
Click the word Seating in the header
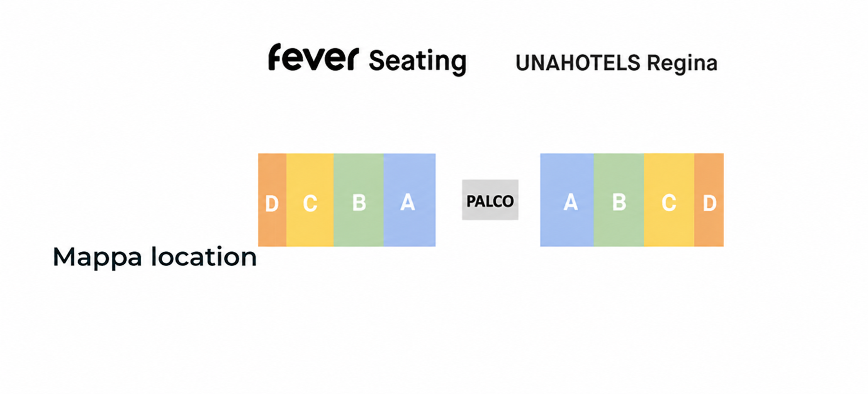coord(417,62)
